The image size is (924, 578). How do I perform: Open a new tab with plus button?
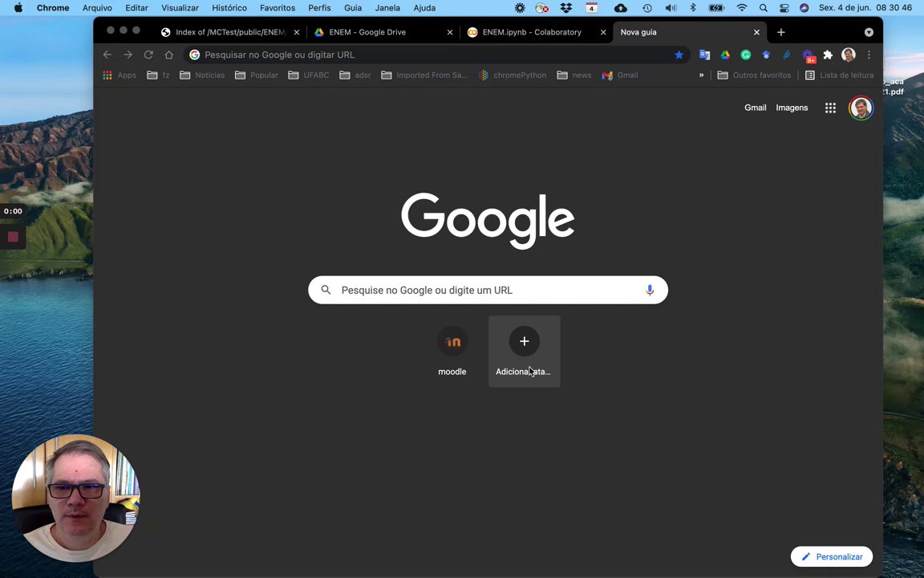(x=780, y=32)
